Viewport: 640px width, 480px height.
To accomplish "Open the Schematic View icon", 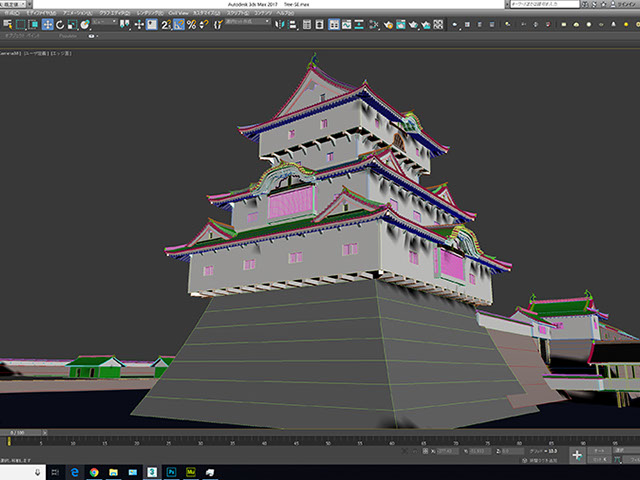I will (x=373, y=24).
